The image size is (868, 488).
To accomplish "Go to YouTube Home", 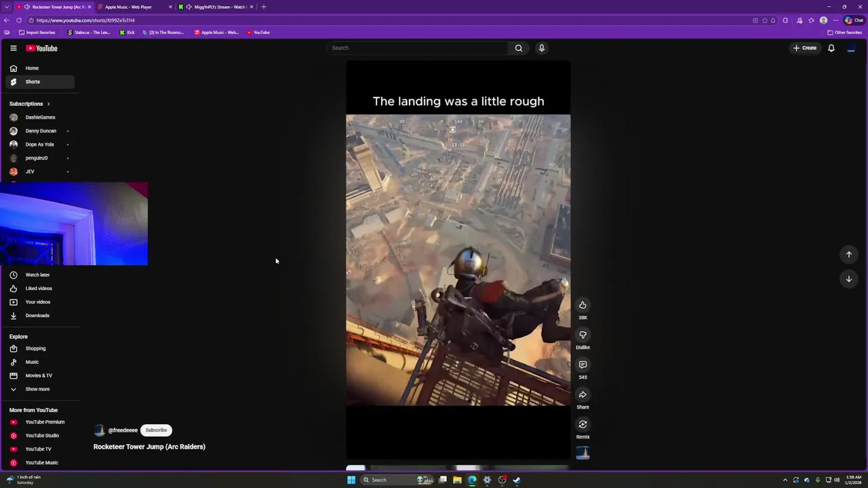I will (40, 68).
